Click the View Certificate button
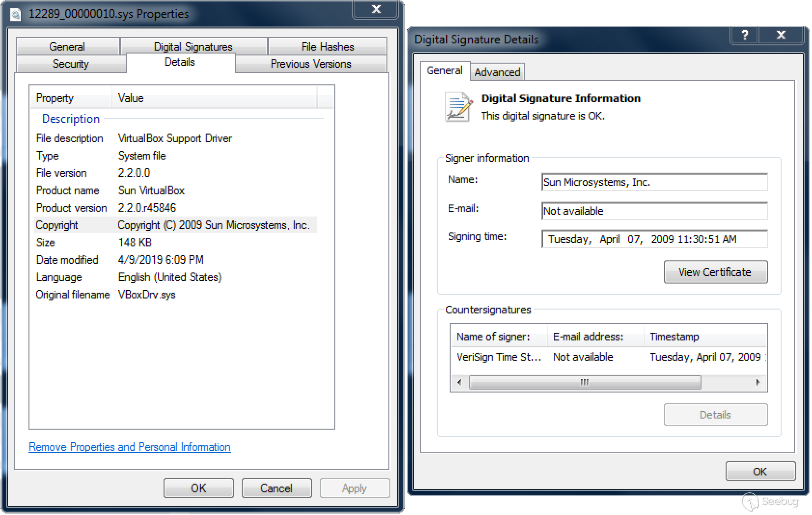This screenshot has width=812, height=515. tap(716, 272)
